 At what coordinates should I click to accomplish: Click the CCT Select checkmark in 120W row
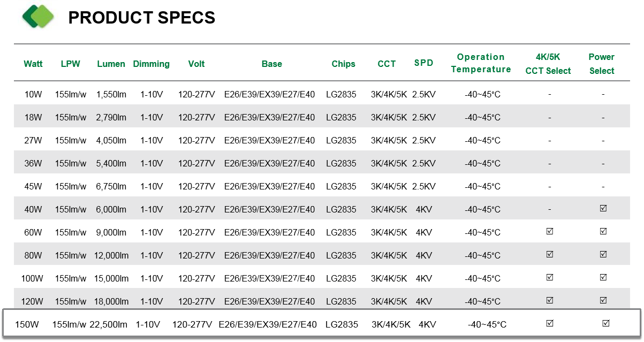(549, 301)
